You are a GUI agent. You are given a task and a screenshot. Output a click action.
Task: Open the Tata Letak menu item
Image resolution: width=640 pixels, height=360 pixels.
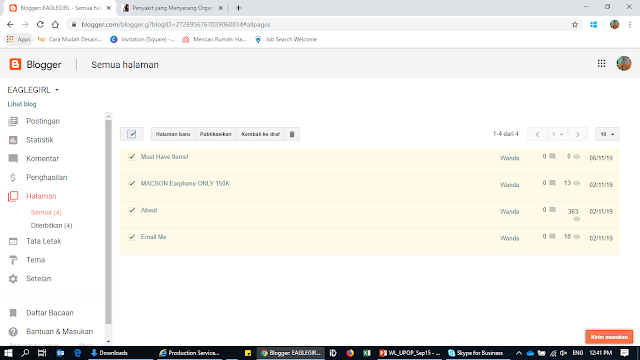click(44, 241)
